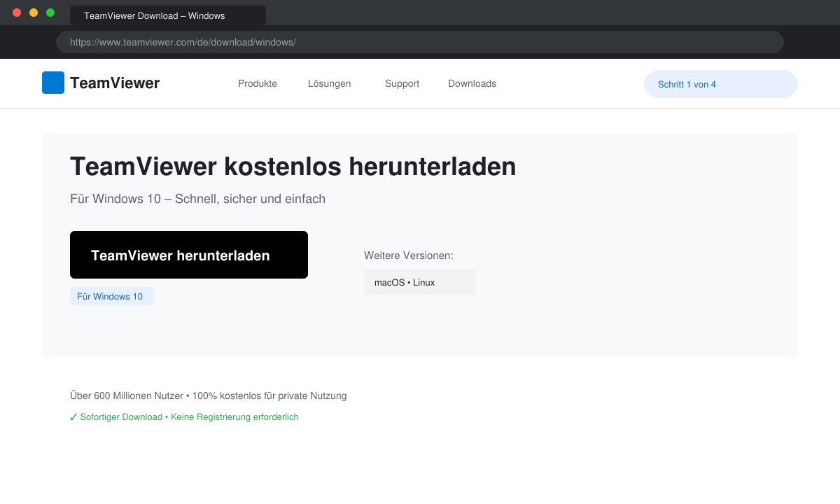The height and width of the screenshot is (504, 840).
Task: Select the TeamViewer Download – Windows tab
Action: click(x=168, y=15)
